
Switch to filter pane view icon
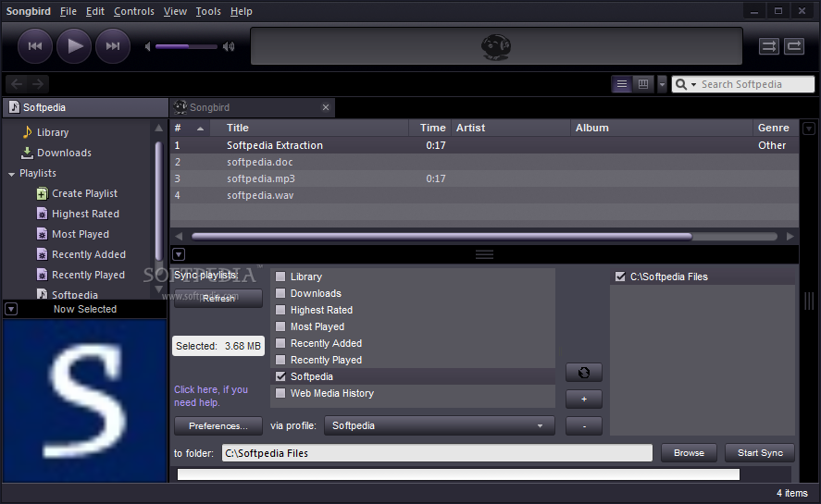coord(643,84)
